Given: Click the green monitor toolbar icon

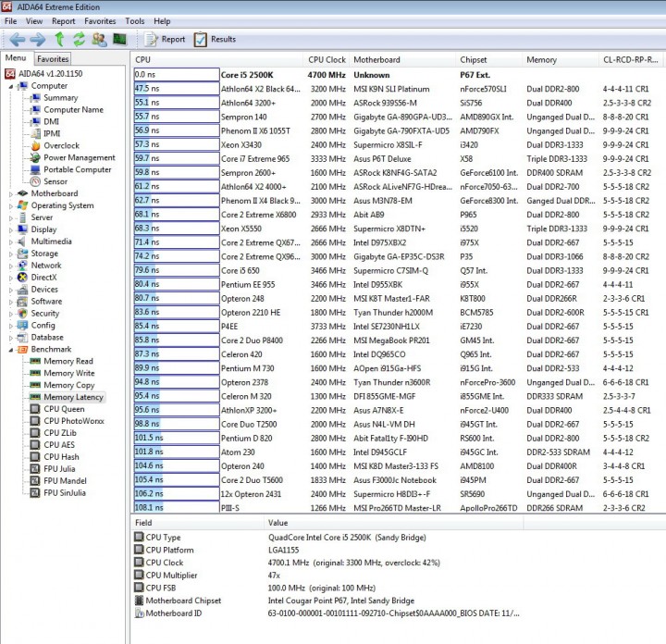Looking at the screenshot, I should [119, 40].
